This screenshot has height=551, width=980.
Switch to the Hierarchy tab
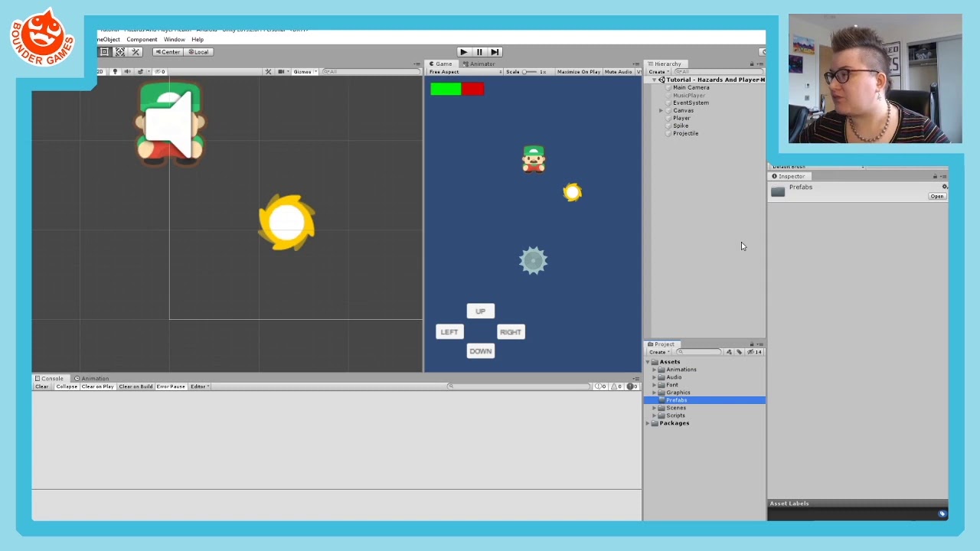click(x=665, y=64)
